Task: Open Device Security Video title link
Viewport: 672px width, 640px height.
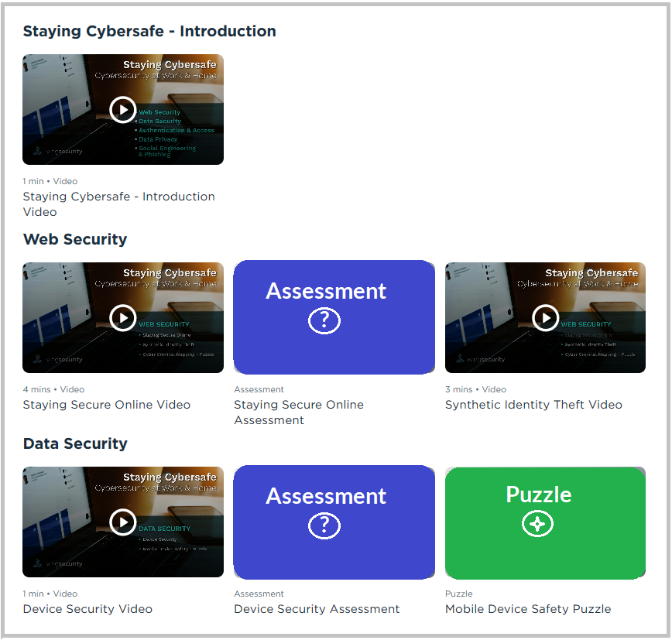Action: tap(87, 609)
